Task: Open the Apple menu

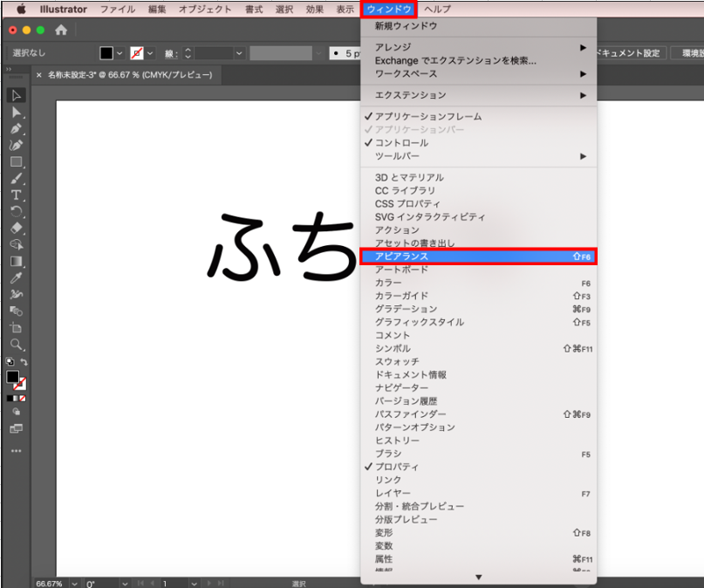Action: [21, 9]
